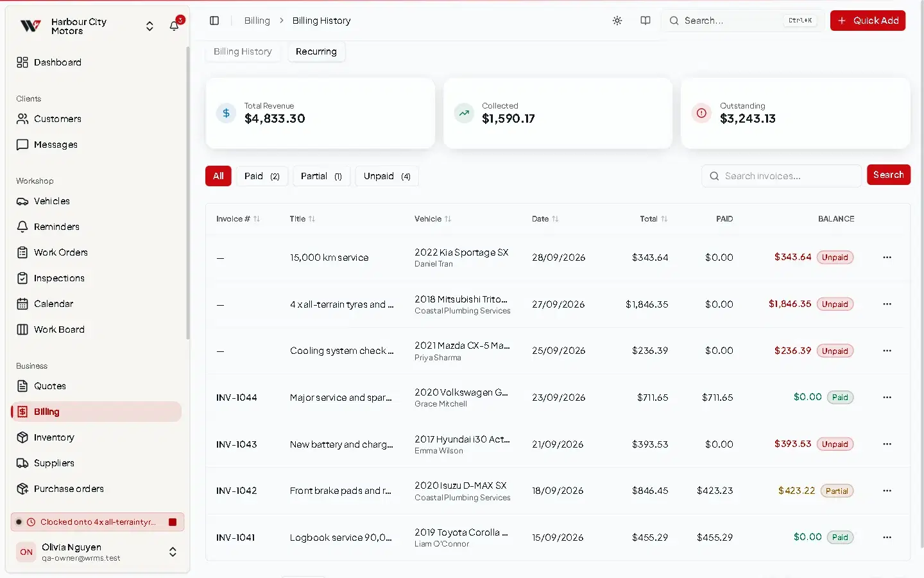Click the sidebar vertical scrollbar
Image resolution: width=924 pixels, height=578 pixels.
pos(188,193)
